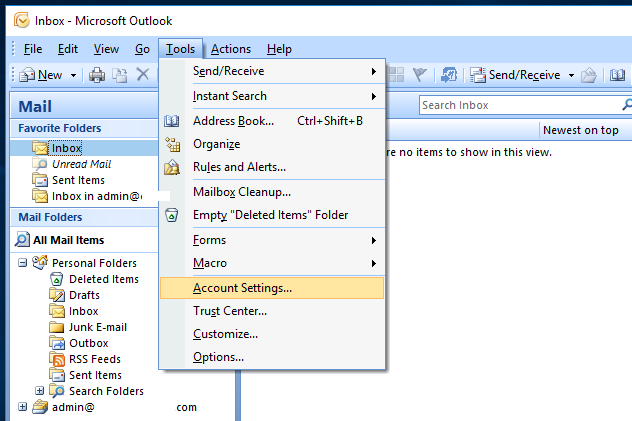This screenshot has height=421, width=632.
Task: Click the Organize icon in Tools menu
Action: 173,144
